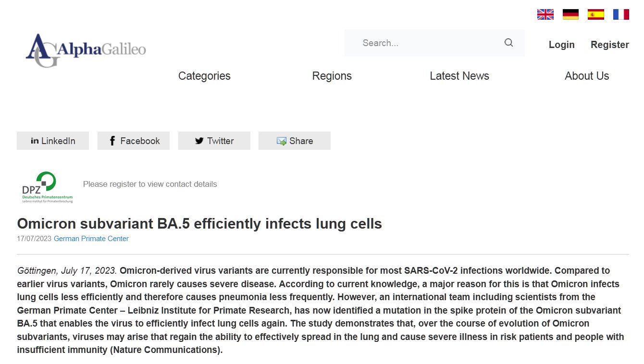This screenshot has height=364, width=644.
Task: Click the article headline about Omicron BA.5
Action: 199,223
